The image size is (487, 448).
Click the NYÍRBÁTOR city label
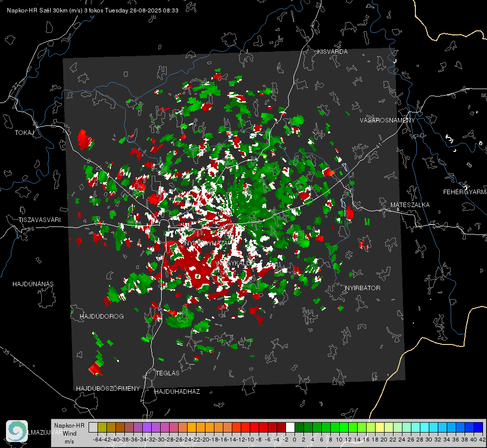pos(363,288)
